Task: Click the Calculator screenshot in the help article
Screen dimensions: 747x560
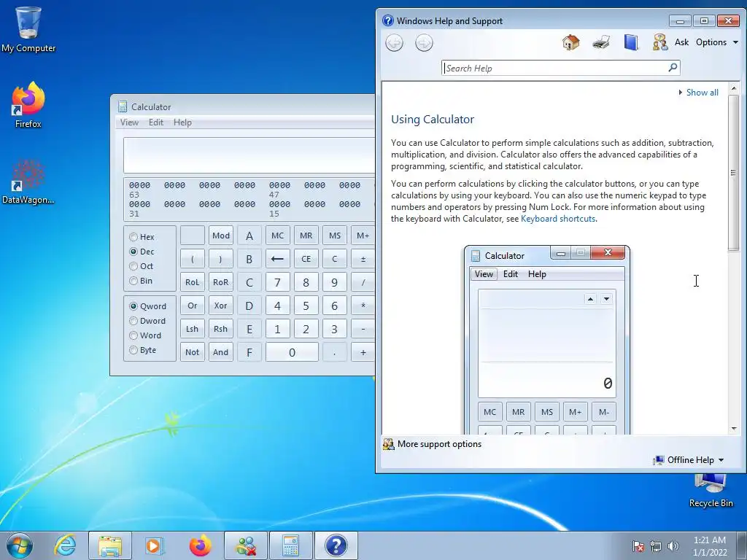Action: coord(547,340)
